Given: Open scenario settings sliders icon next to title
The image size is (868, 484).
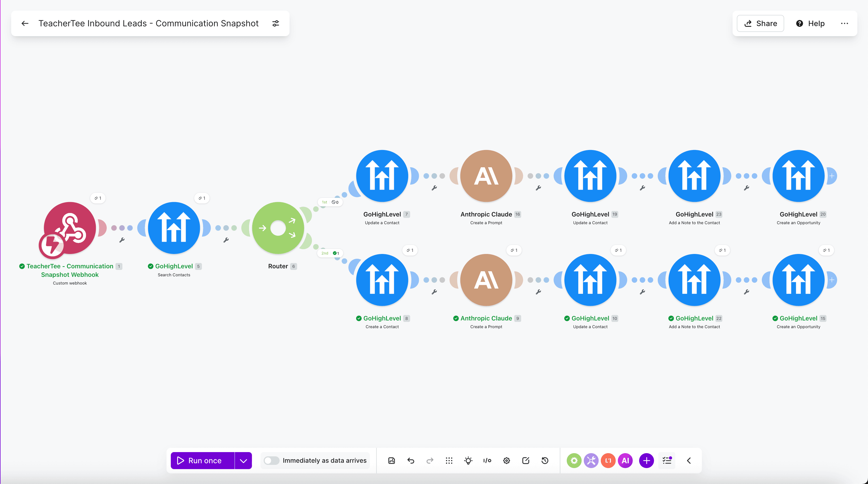Looking at the screenshot, I should coord(276,23).
